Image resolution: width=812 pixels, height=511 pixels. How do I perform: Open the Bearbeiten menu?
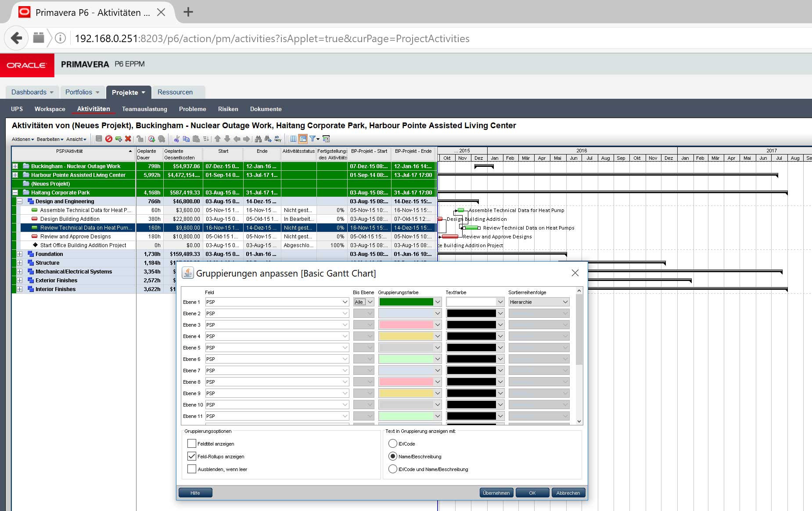click(x=50, y=139)
